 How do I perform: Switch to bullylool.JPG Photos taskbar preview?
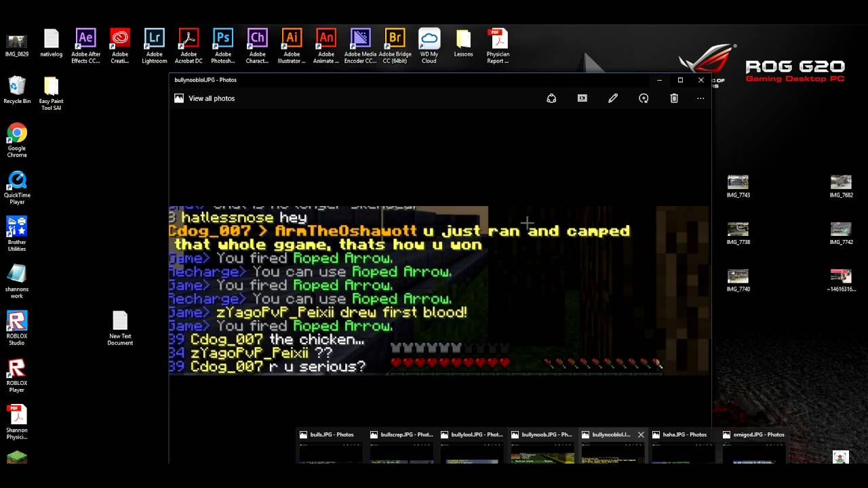471,446
